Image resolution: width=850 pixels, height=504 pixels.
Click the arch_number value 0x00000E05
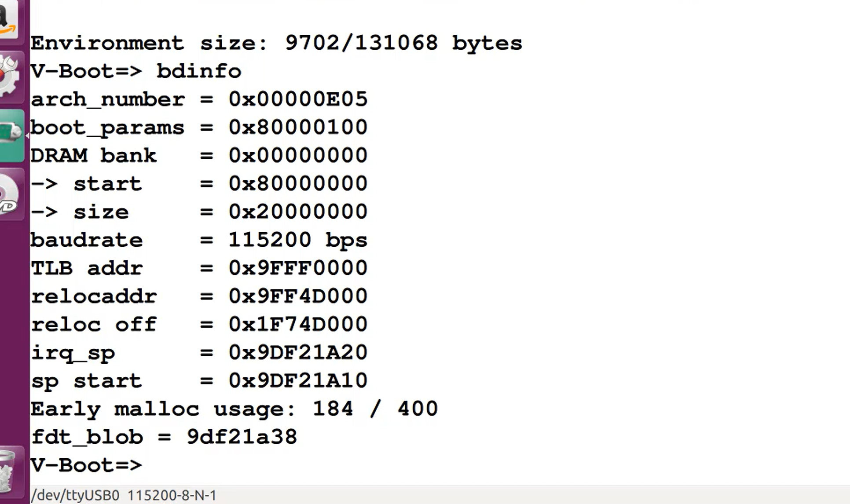[298, 99]
